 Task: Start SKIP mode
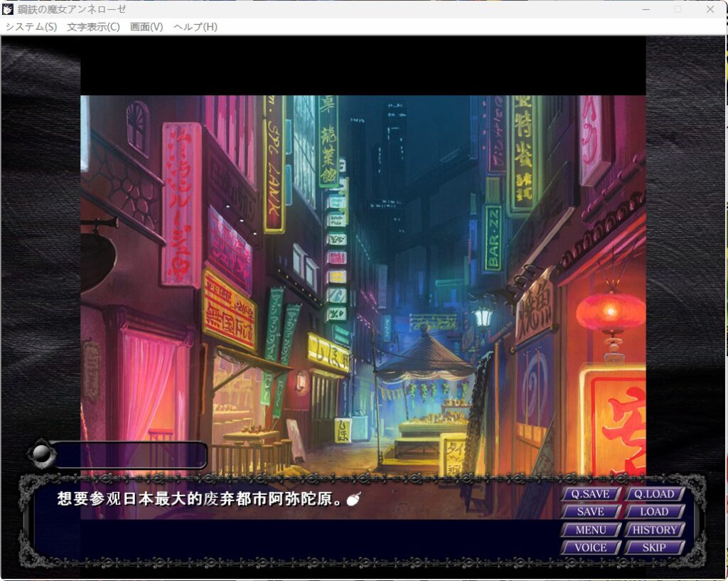coord(655,548)
